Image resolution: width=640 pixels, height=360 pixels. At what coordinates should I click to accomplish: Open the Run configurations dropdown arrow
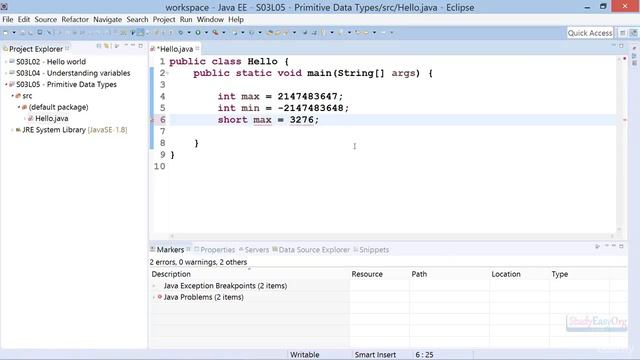(206, 33)
